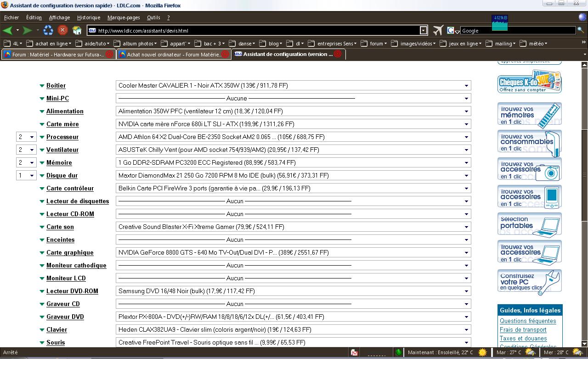The image size is (588, 373).
Task: Open the Carte graphique dropdown with GeForce 8800 GTS
Action: [x=293, y=252]
